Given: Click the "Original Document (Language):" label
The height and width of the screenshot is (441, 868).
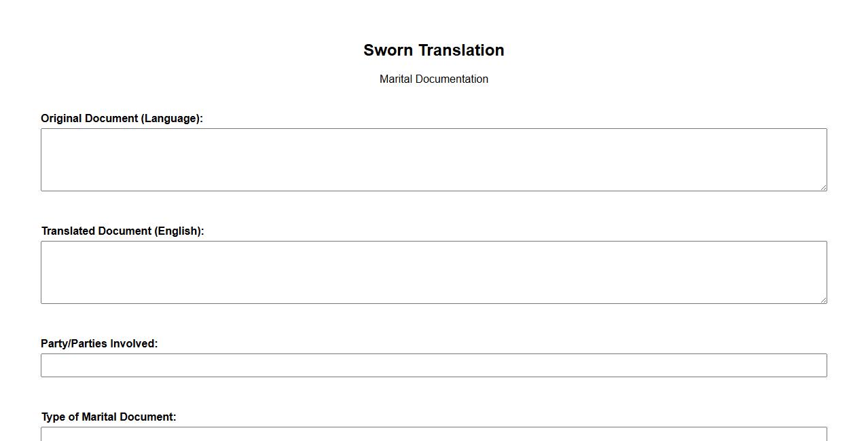Looking at the screenshot, I should (x=122, y=118).
